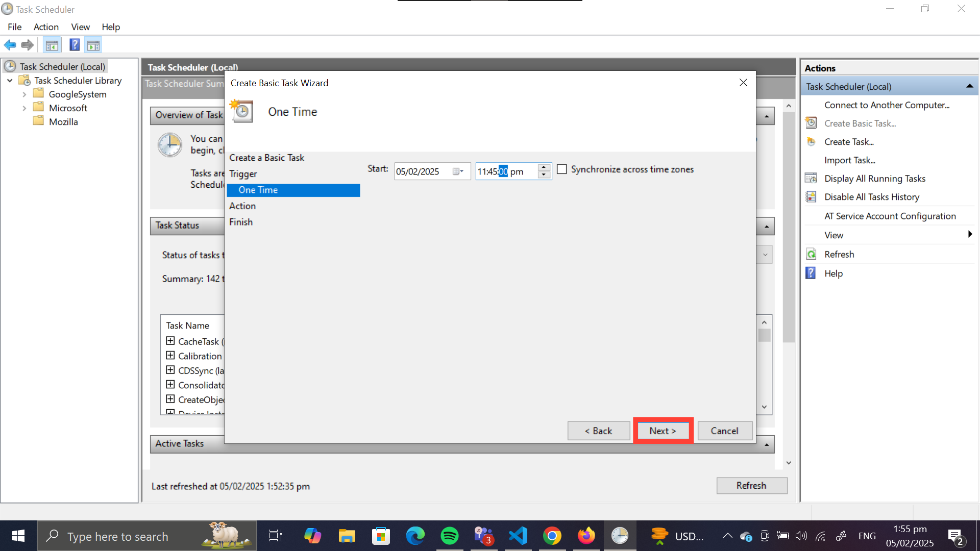The image size is (980, 551).
Task: Click the back arrow toolbar icon
Action: click(10, 45)
